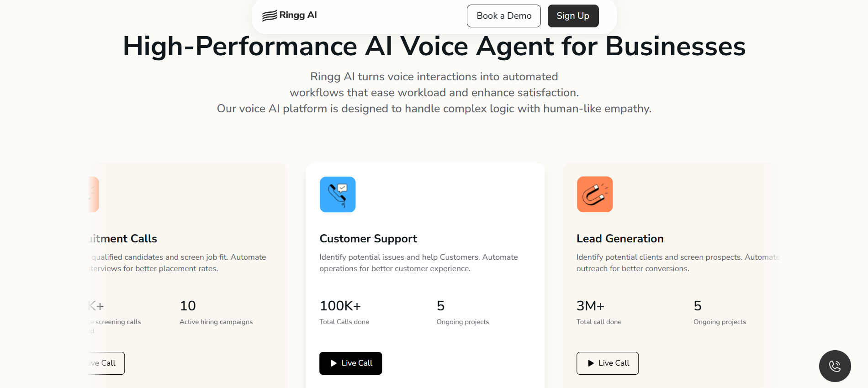Image resolution: width=868 pixels, height=388 pixels.
Task: Play the Lead Generation Live Call
Action: 607,363
